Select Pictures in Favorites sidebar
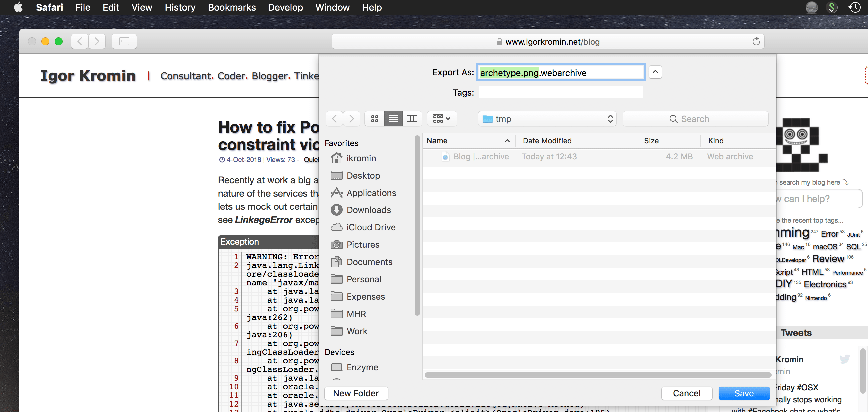868x412 pixels. click(355, 245)
